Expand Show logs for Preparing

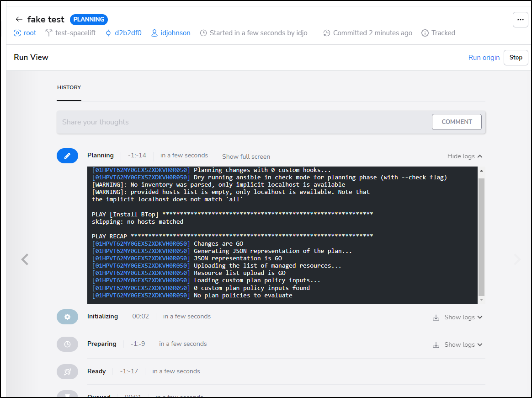pyautogui.click(x=463, y=344)
